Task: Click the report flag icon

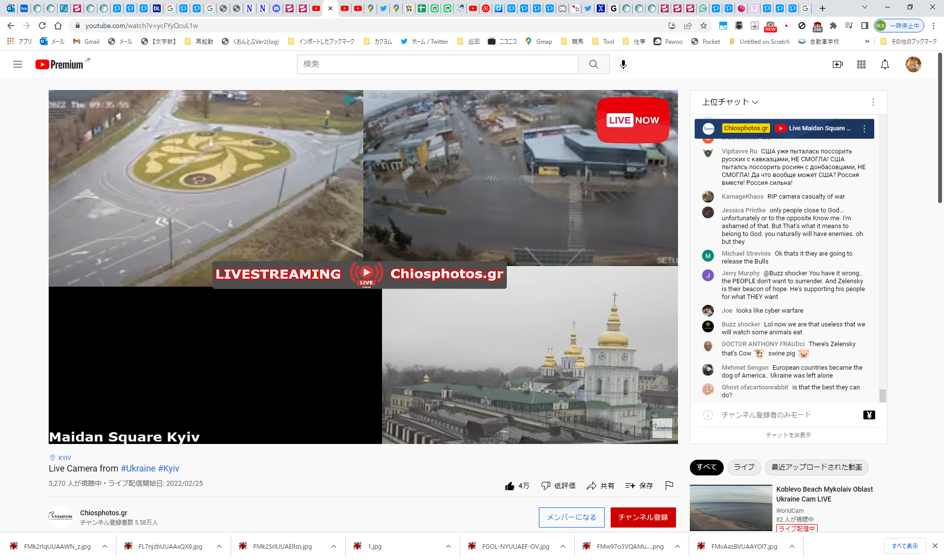Action: pos(669,486)
